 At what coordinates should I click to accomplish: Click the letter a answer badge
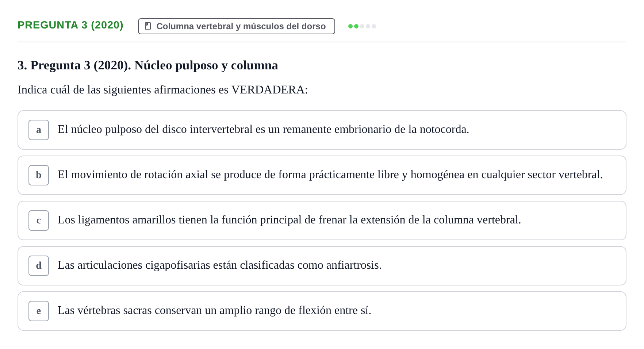39,130
